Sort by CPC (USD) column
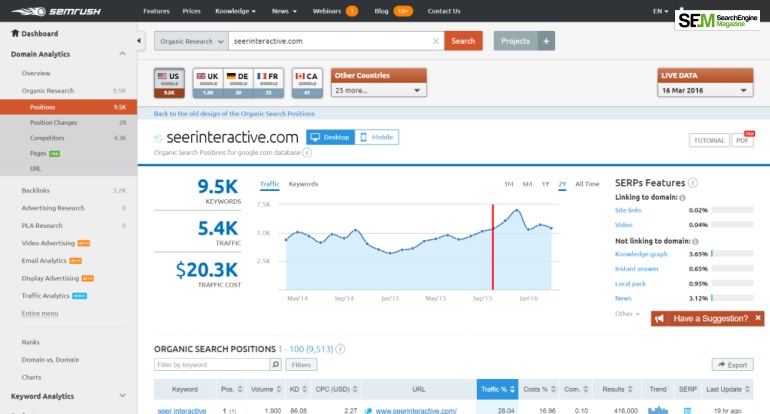This screenshot has height=414, width=770. (336, 389)
